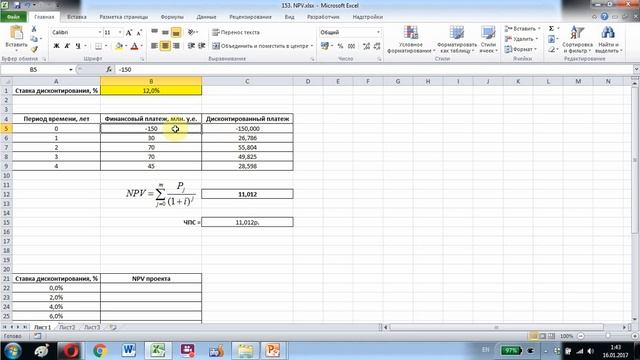This screenshot has height=360, width=640.
Task: Click the Copy icon in clipboard group
Action: 34,39
